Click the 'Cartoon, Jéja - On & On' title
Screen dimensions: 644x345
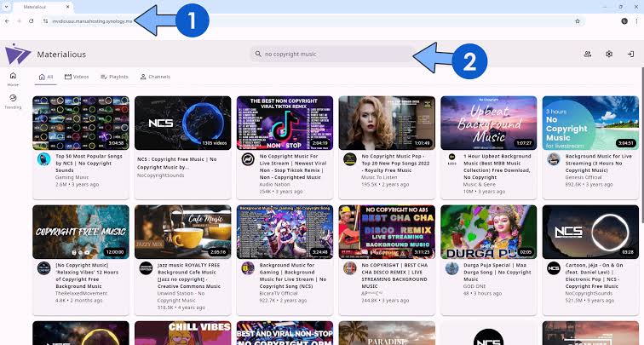pyautogui.click(x=594, y=276)
